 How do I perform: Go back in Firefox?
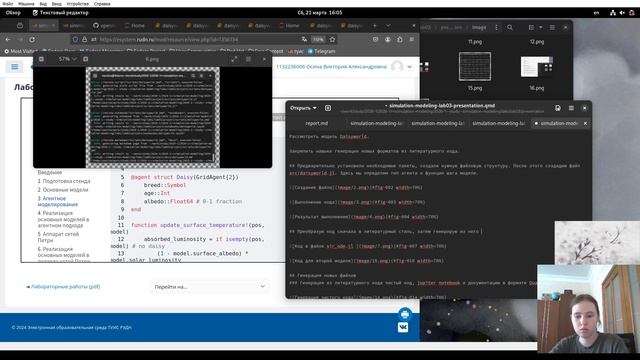(x=8, y=40)
